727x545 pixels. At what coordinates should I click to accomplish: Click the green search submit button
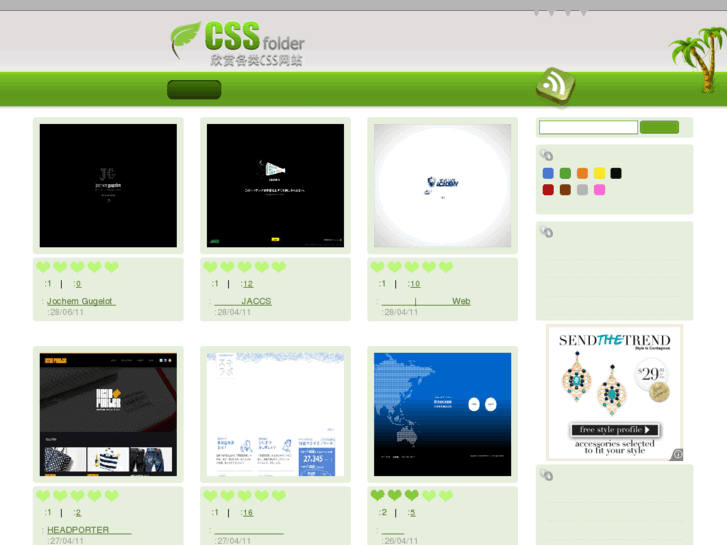[659, 127]
